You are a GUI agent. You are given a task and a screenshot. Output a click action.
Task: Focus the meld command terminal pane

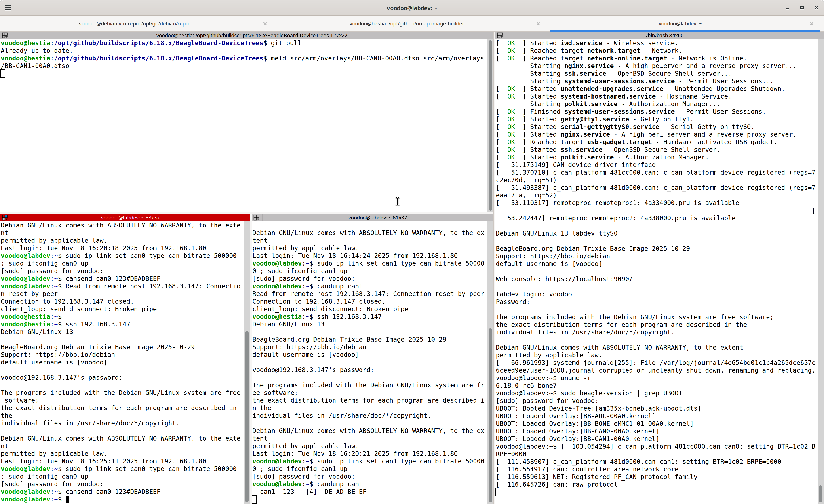(x=234, y=134)
